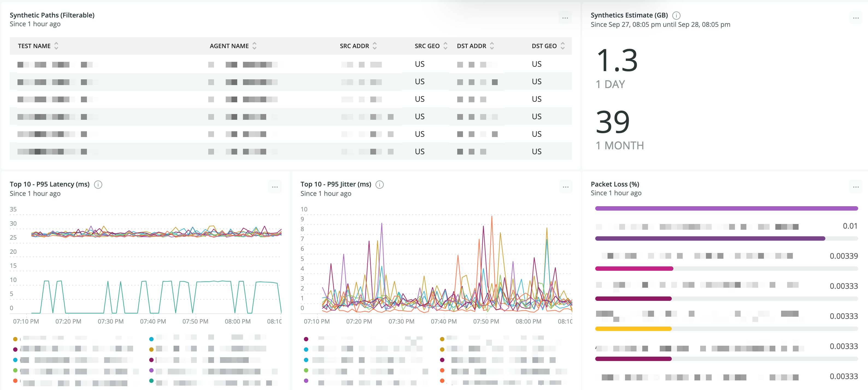Open Synthetics Estimate widget ellipsis menu
Image resolution: width=868 pixels, height=390 pixels.
855,18
